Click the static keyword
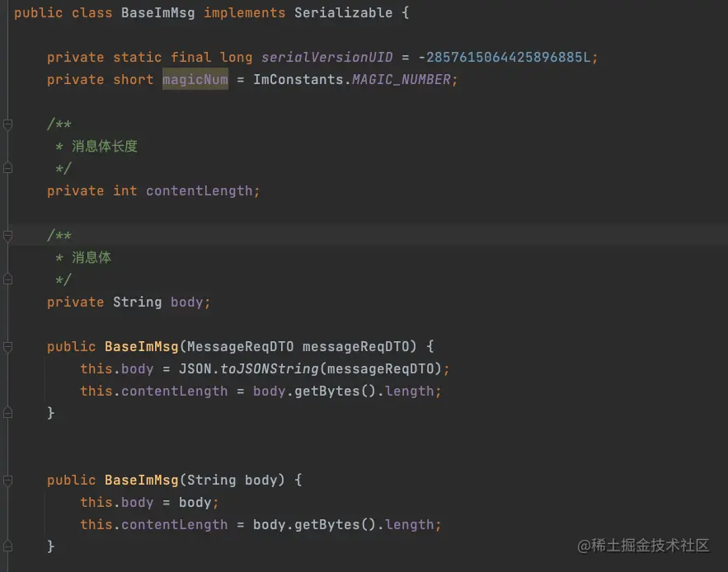Viewport: 728px width, 572px height. (138, 57)
